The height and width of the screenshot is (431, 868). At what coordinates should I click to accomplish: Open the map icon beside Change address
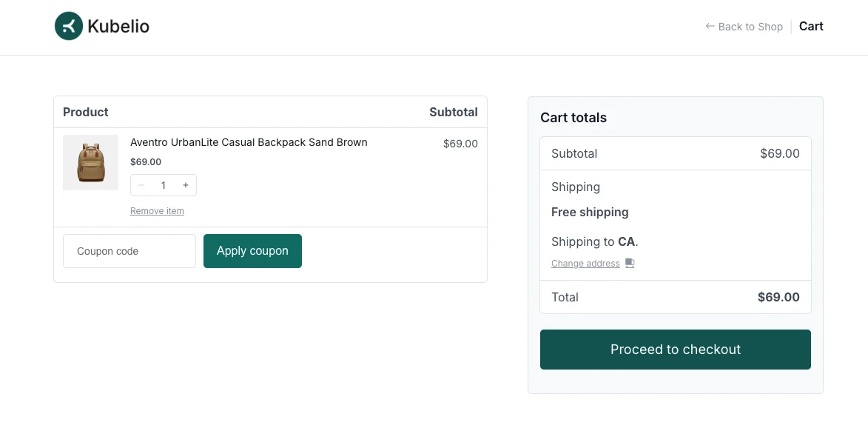[x=630, y=263]
